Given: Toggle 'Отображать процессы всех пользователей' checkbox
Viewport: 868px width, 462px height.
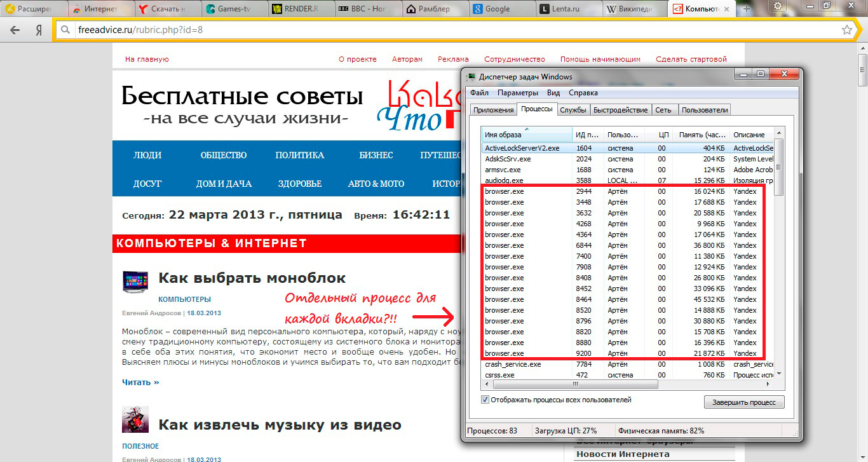Looking at the screenshot, I should [485, 400].
